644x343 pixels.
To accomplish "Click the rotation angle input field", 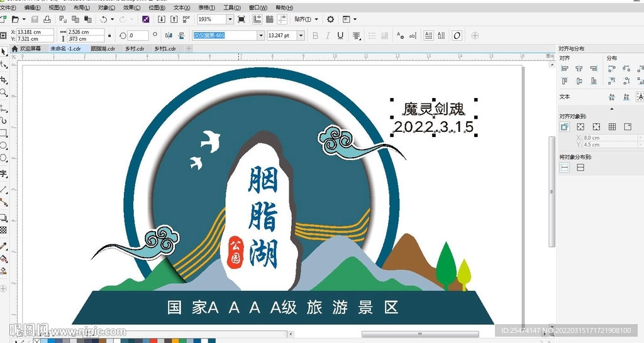I will click(x=138, y=36).
